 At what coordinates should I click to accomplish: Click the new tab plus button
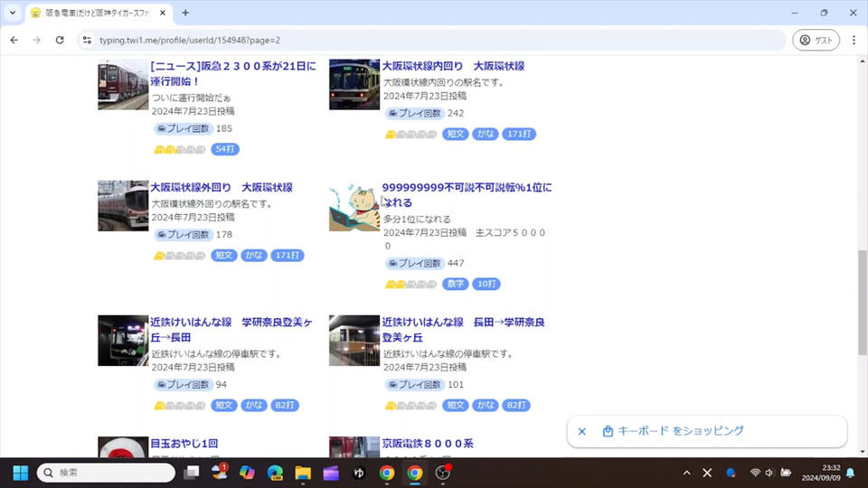[x=185, y=13]
